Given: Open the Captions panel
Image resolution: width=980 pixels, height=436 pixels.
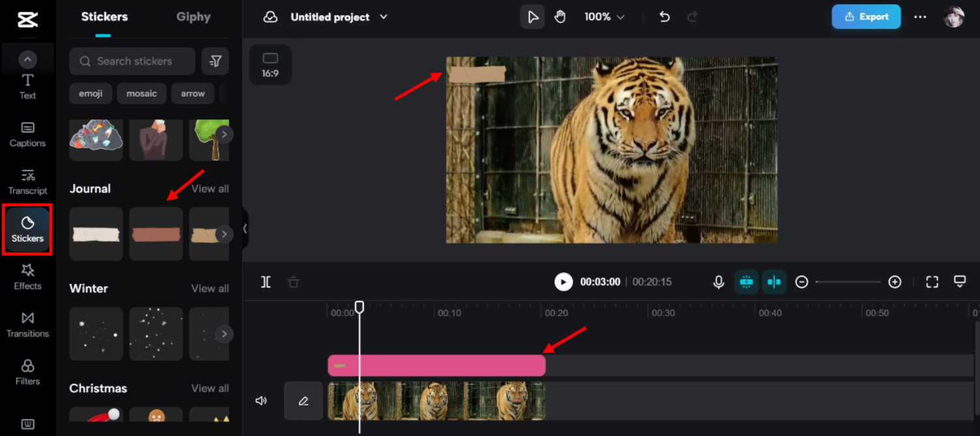Looking at the screenshot, I should pyautogui.click(x=27, y=134).
